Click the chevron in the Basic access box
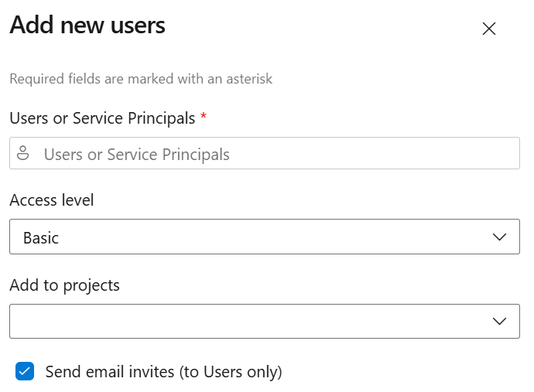 [499, 237]
